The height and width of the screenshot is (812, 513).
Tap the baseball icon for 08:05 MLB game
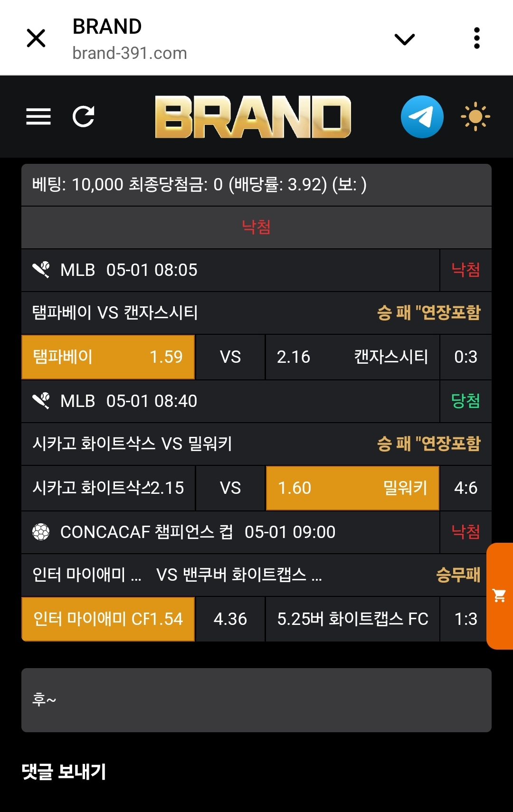point(41,270)
